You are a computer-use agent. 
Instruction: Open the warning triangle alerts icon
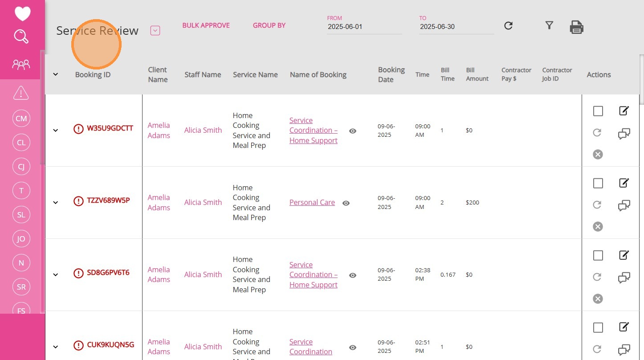pos(21,93)
